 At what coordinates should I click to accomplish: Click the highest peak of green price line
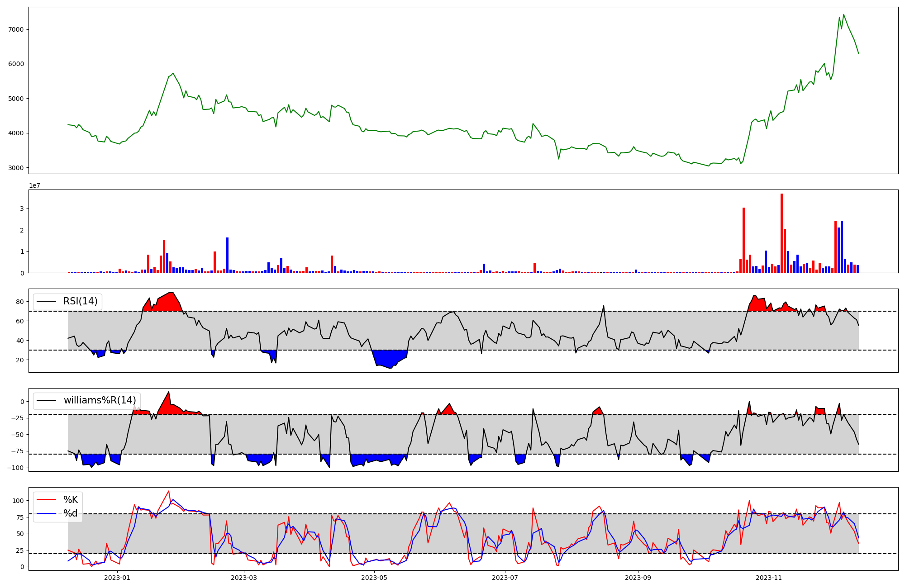click(x=843, y=15)
